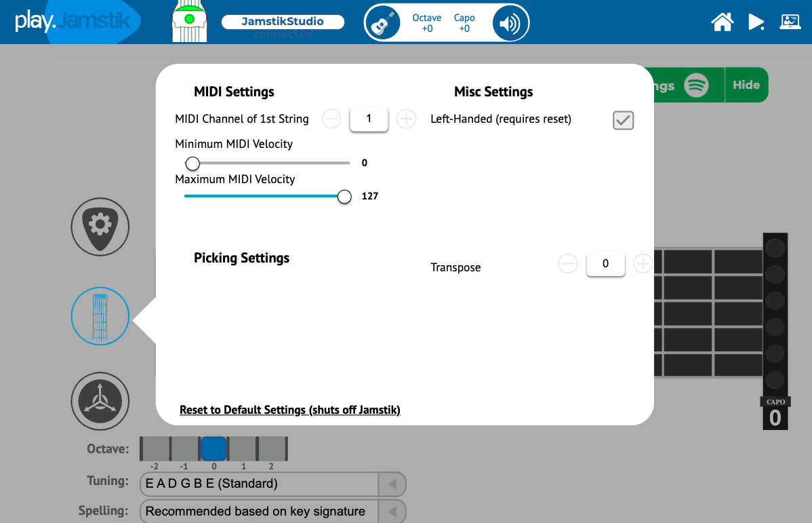The width and height of the screenshot is (812, 523).
Task: Click Reset to Default Settings link
Action: tap(290, 410)
